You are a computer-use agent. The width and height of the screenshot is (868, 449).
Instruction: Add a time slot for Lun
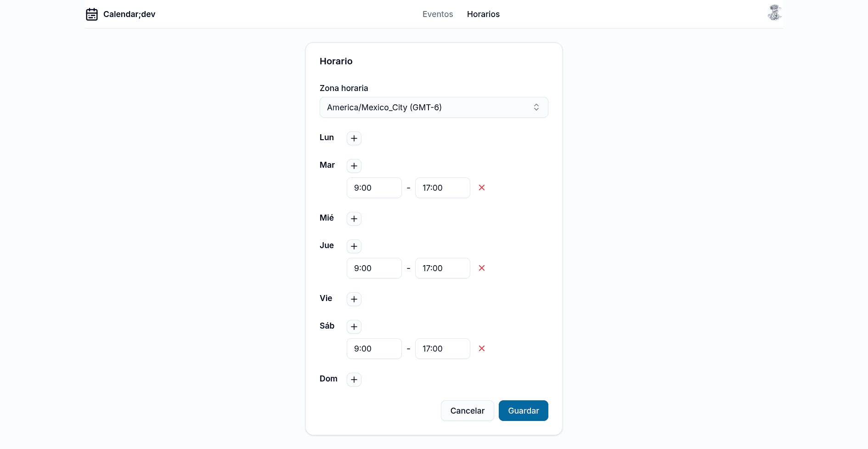[x=354, y=138]
